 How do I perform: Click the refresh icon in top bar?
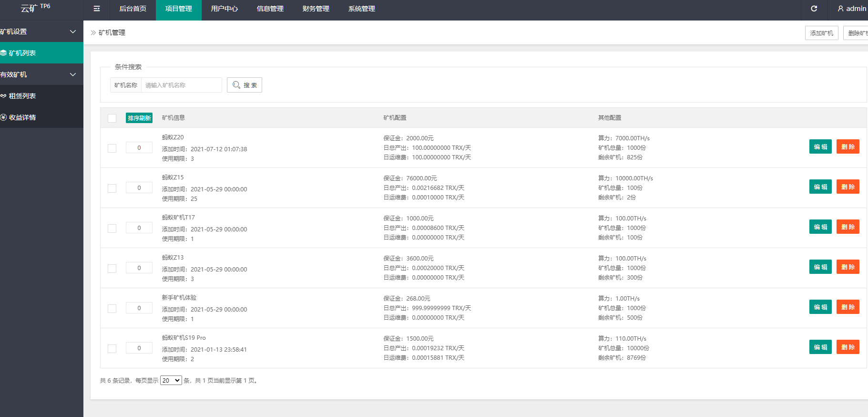pos(814,9)
